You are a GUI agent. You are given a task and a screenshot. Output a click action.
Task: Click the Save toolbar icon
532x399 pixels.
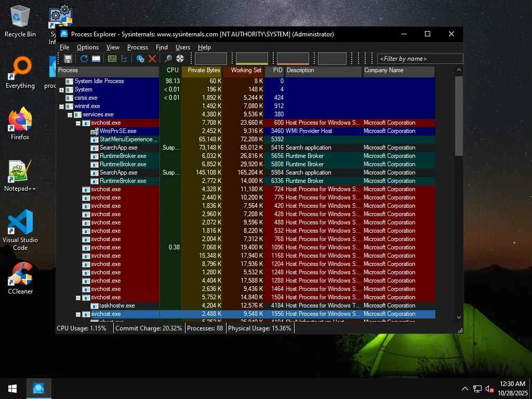(68, 59)
